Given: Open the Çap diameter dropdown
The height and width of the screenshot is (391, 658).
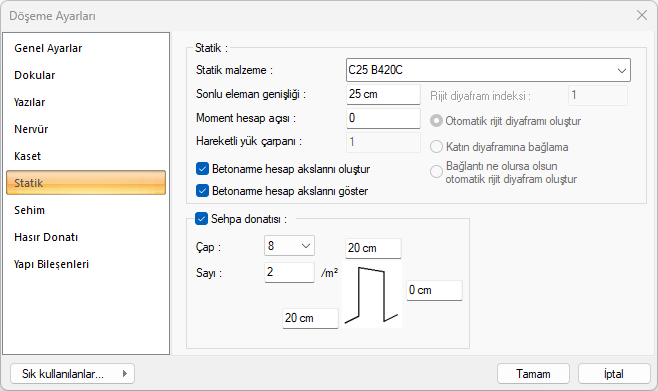Looking at the screenshot, I should [289, 246].
